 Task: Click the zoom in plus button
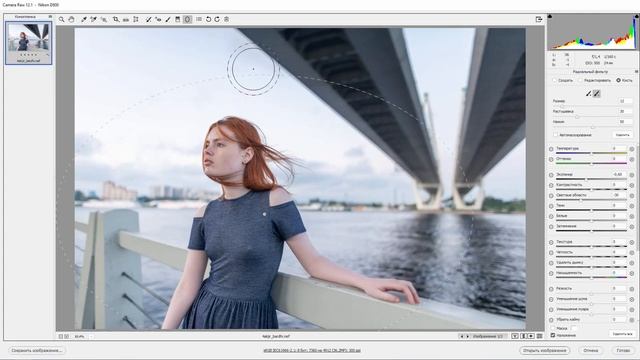67,336
